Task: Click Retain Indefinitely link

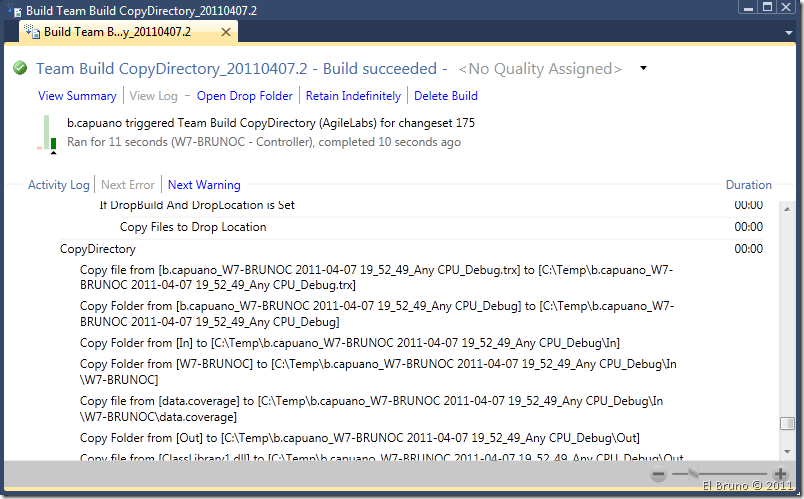Action: pos(353,96)
